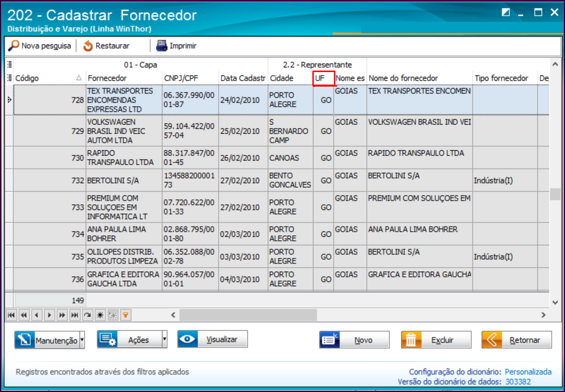This screenshot has width=565, height=392.
Task: Jump to first record in navigator
Action: [11, 315]
